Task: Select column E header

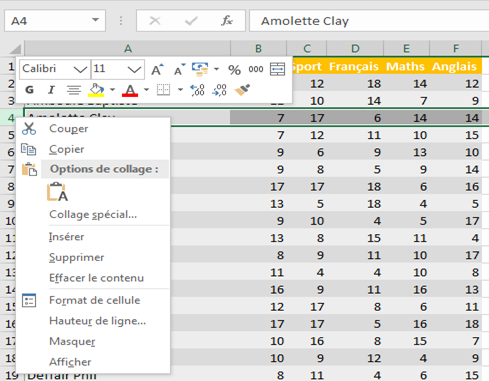Action: pos(407,49)
